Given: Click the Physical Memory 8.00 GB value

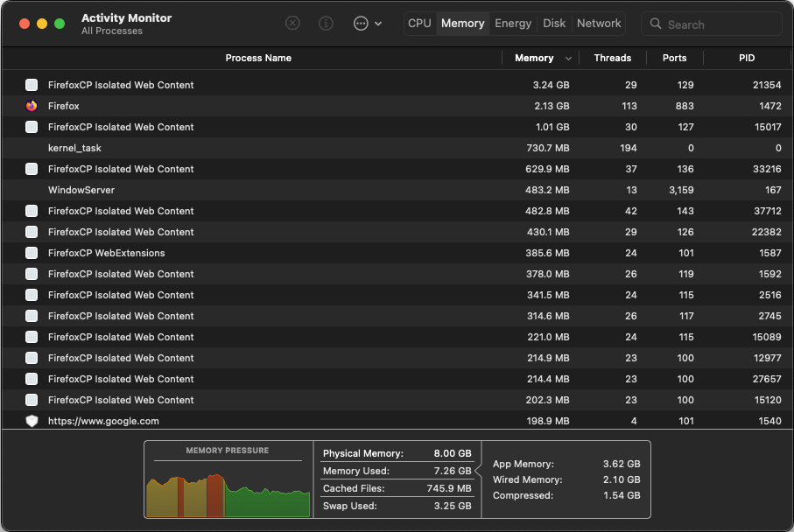Looking at the screenshot, I should (x=453, y=453).
